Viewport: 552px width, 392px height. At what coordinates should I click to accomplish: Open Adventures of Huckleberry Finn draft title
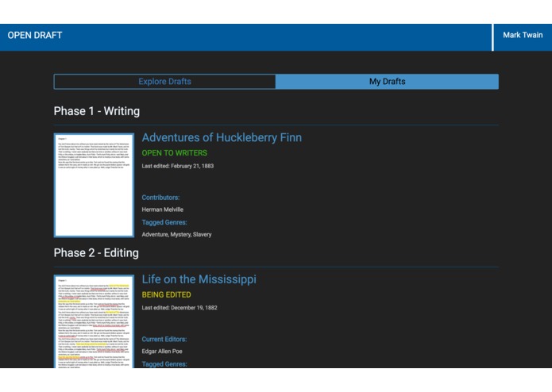[222, 137]
